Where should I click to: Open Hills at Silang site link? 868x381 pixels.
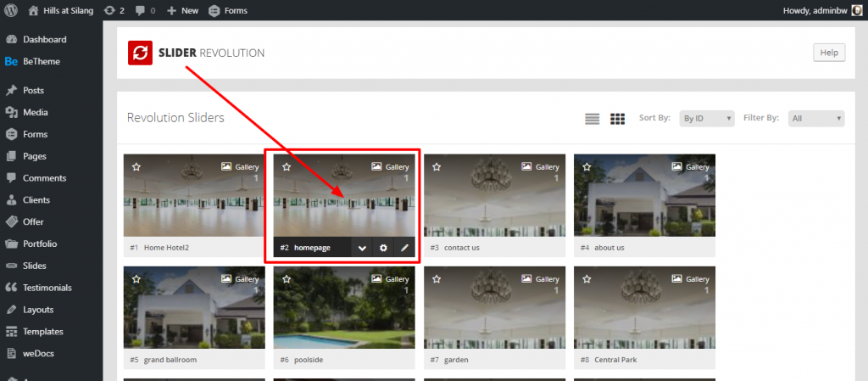61,10
